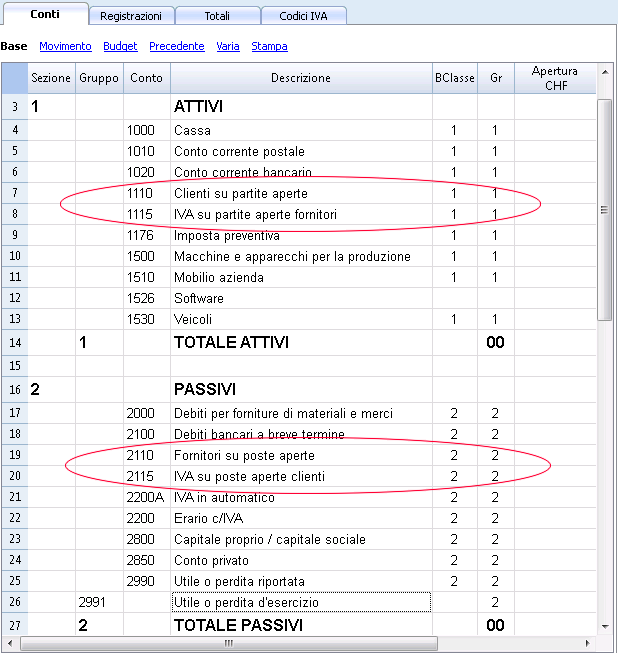The height and width of the screenshot is (653, 618).
Task: Select the Cassa description cell
Action: click(301, 130)
